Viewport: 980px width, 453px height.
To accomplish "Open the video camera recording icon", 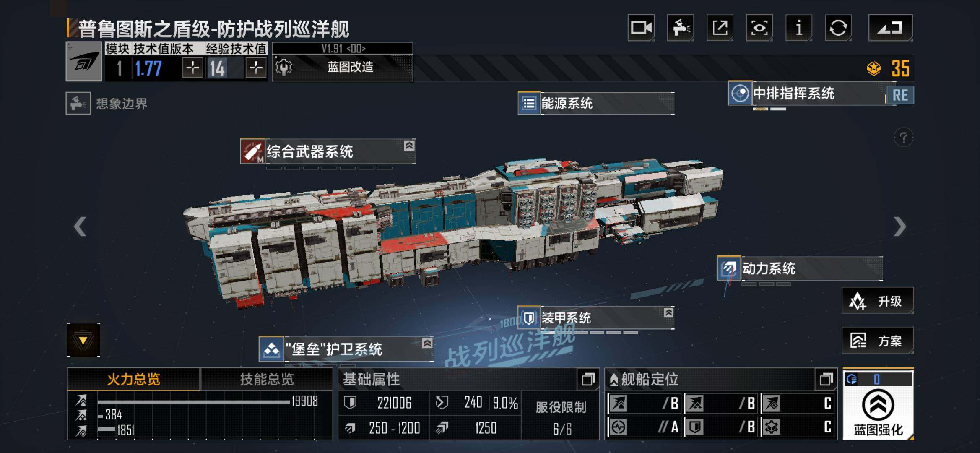I will pyautogui.click(x=641, y=28).
